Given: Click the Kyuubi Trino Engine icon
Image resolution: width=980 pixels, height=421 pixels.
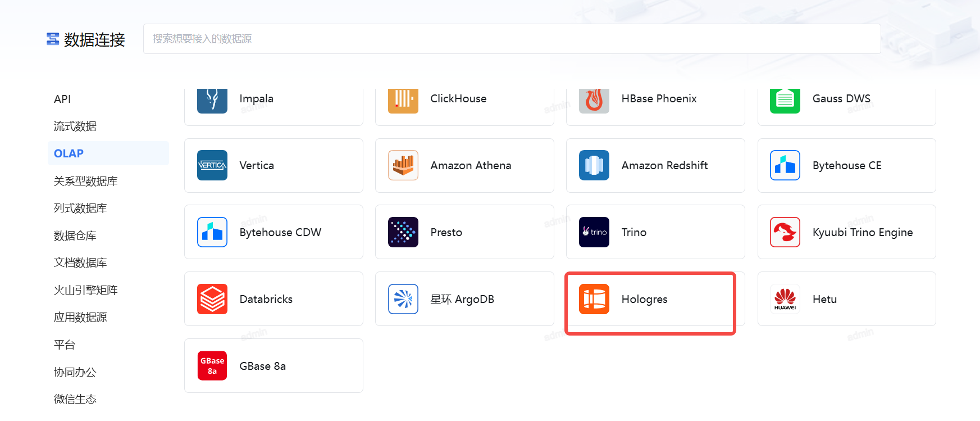Looking at the screenshot, I should (x=785, y=232).
